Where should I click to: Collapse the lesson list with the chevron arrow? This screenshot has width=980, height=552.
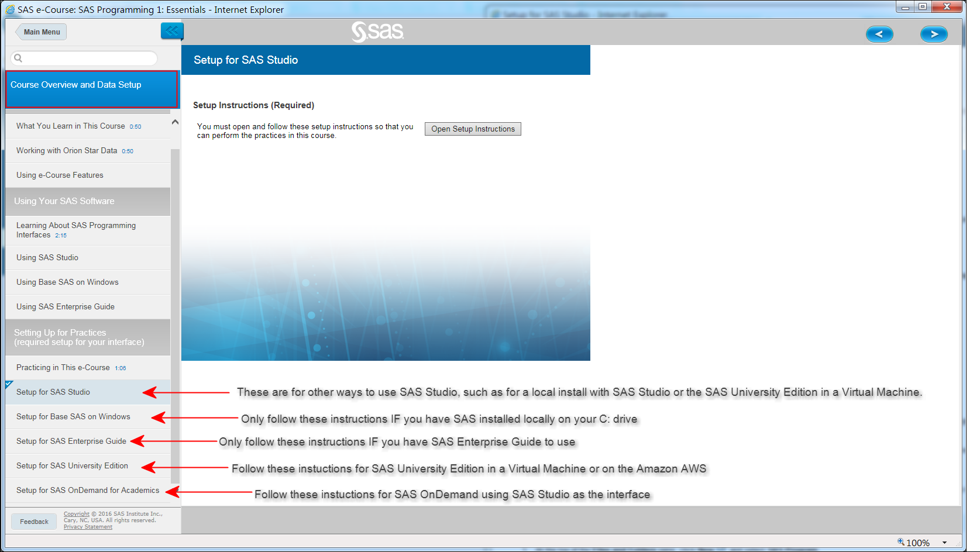tap(174, 122)
